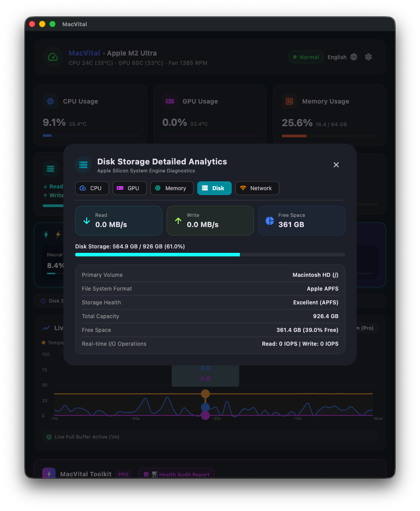Click the disk stack icon in dialog header
The width and height of the screenshot is (420, 511).
click(x=84, y=164)
